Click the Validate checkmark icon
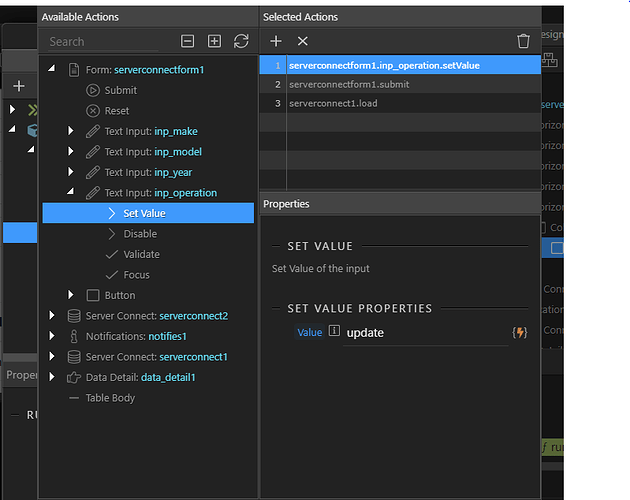This screenshot has width=630, height=500. [x=111, y=254]
